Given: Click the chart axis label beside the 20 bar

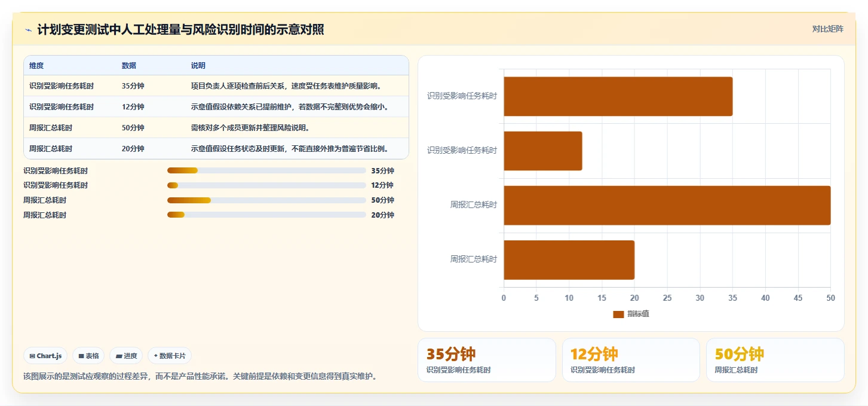Looking at the screenshot, I should (474, 260).
